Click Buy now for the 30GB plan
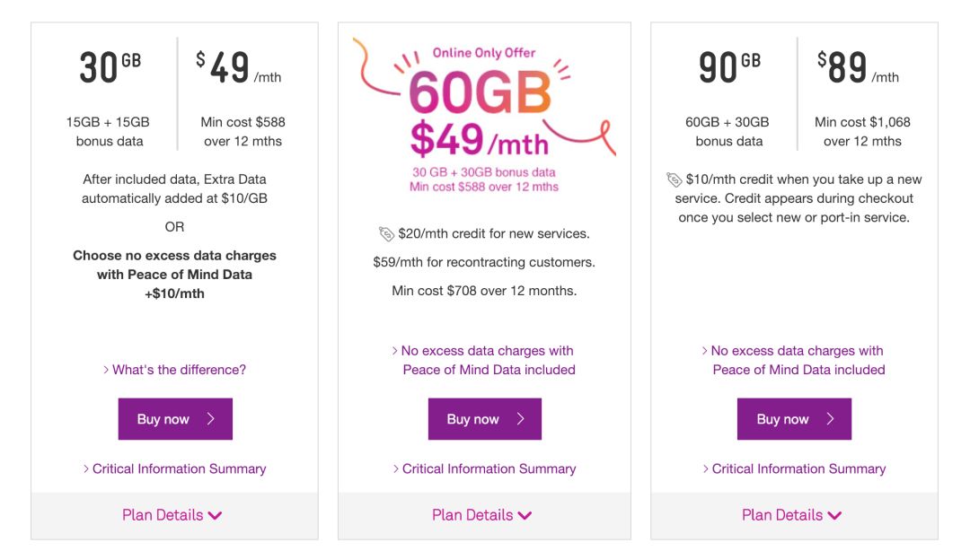 click(x=175, y=419)
